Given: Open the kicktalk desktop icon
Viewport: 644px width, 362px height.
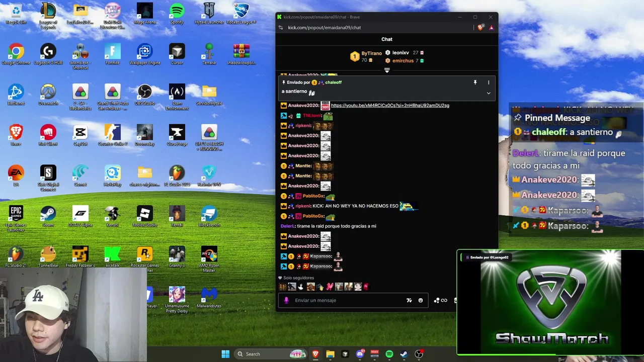Looking at the screenshot, I should pyautogui.click(x=113, y=257).
